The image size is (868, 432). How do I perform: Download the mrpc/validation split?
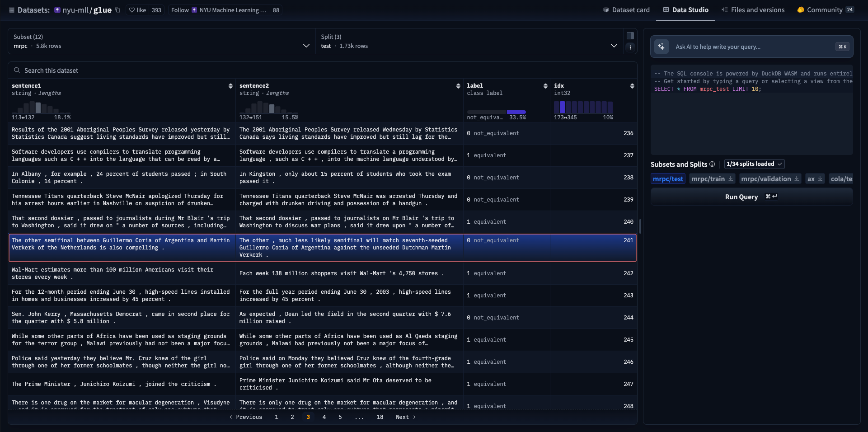point(797,179)
